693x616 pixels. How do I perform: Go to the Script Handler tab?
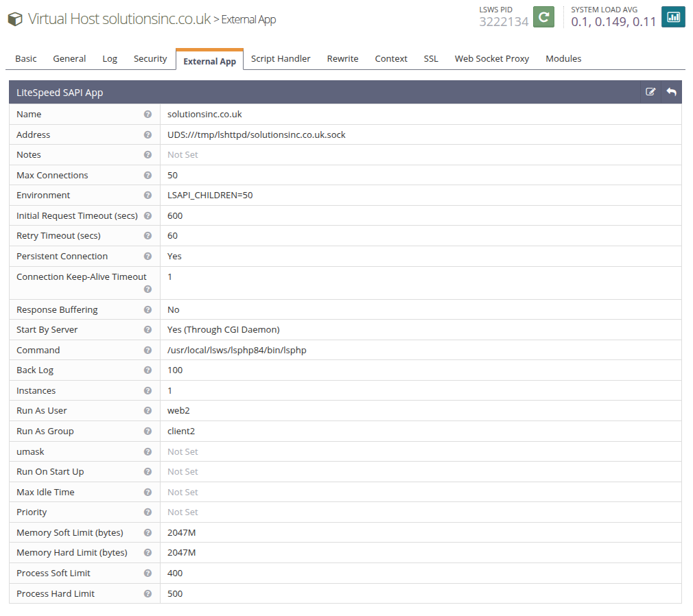[281, 59]
